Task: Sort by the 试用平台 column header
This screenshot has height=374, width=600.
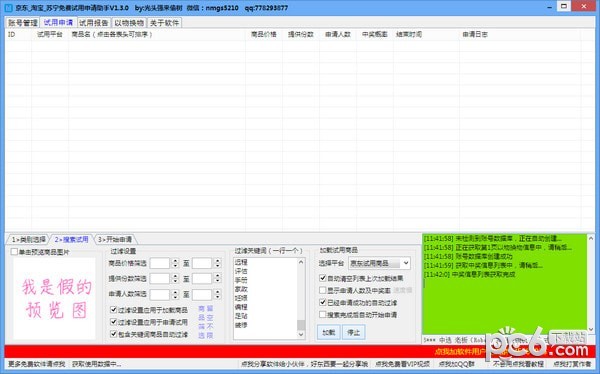Action: [x=50, y=34]
